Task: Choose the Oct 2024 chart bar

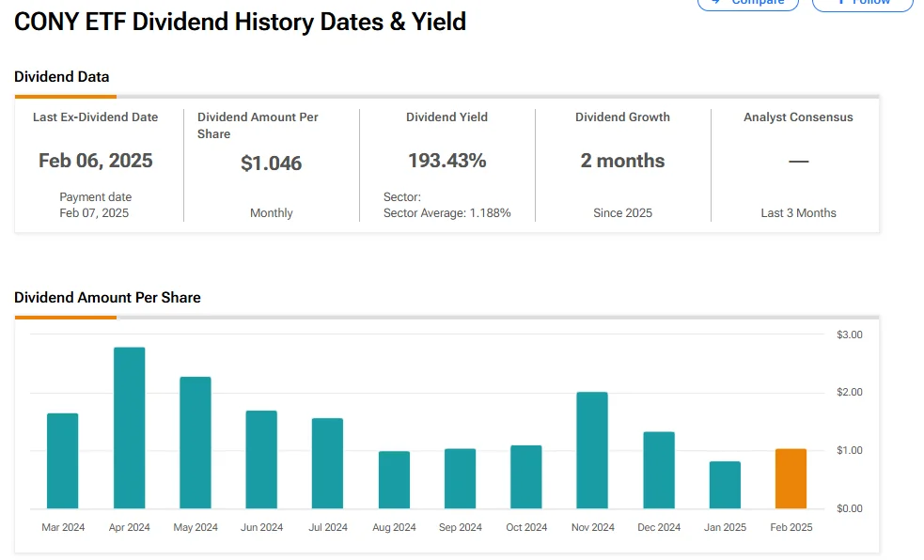Action: pos(526,477)
